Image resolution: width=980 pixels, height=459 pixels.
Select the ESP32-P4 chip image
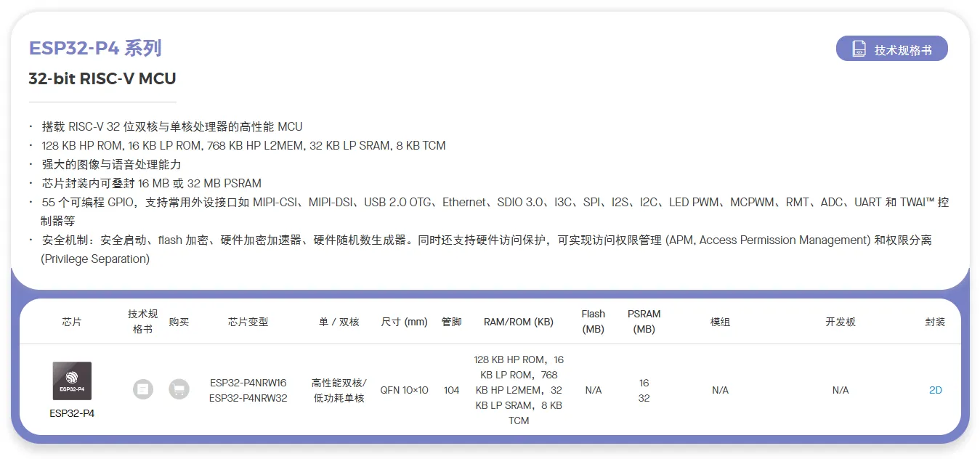coord(71,381)
